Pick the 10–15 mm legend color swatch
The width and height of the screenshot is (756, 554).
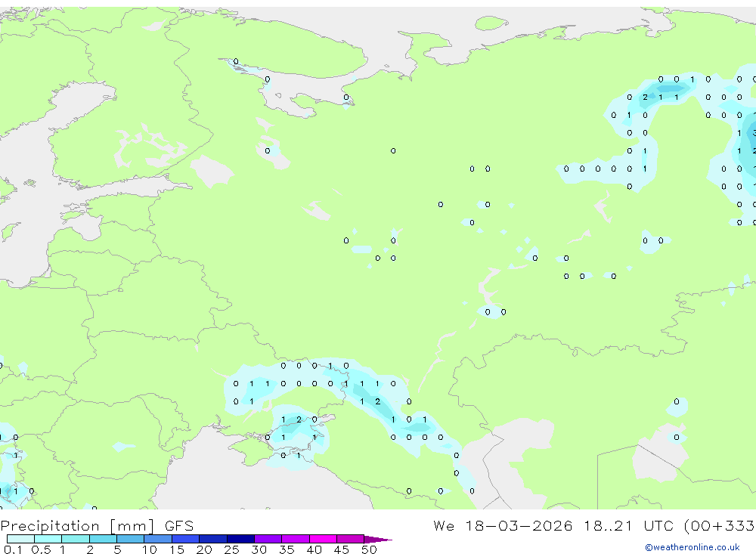pos(158,539)
